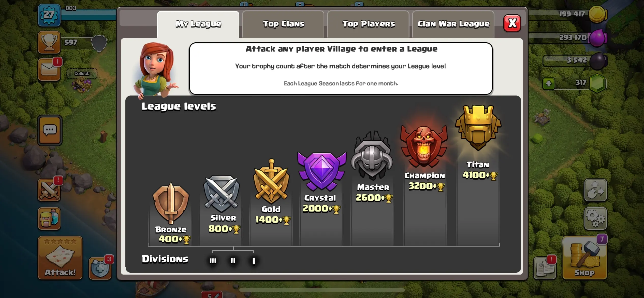644x298 pixels.
Task: Open the Shop button
Action: click(585, 258)
